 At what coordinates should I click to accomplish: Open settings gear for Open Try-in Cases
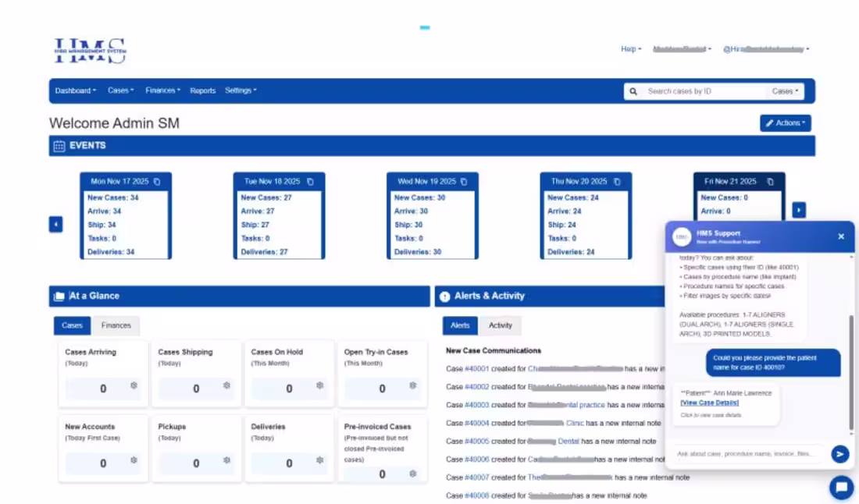tap(413, 385)
